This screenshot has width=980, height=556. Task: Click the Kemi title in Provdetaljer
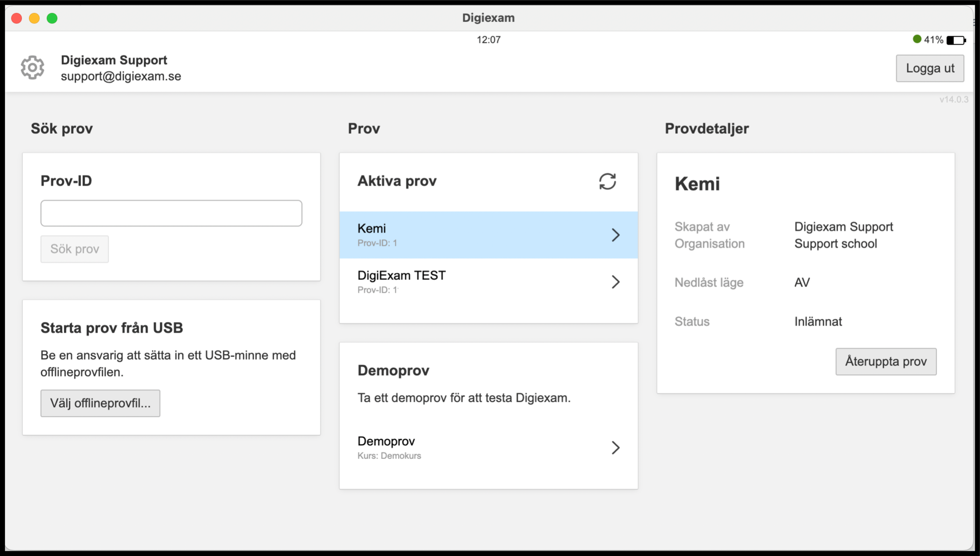(x=697, y=184)
